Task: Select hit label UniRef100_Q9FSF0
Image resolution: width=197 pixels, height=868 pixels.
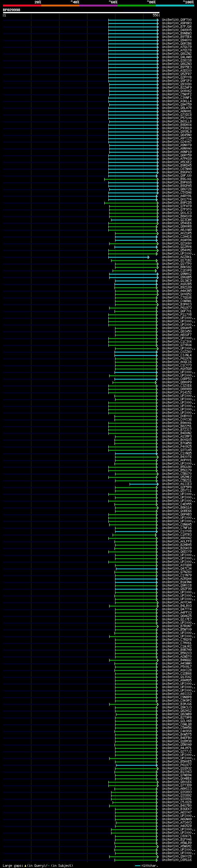Action: (x=177, y=81)
